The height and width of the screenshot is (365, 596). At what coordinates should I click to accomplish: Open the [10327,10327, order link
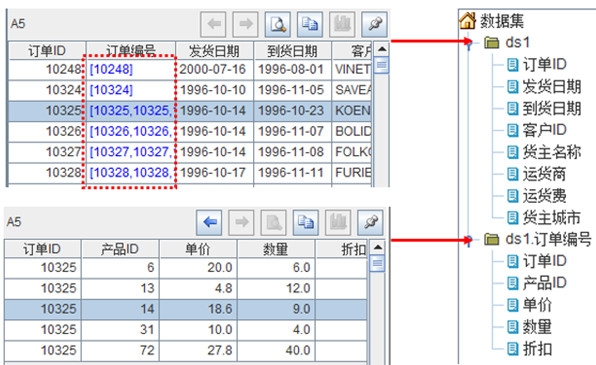point(130,152)
